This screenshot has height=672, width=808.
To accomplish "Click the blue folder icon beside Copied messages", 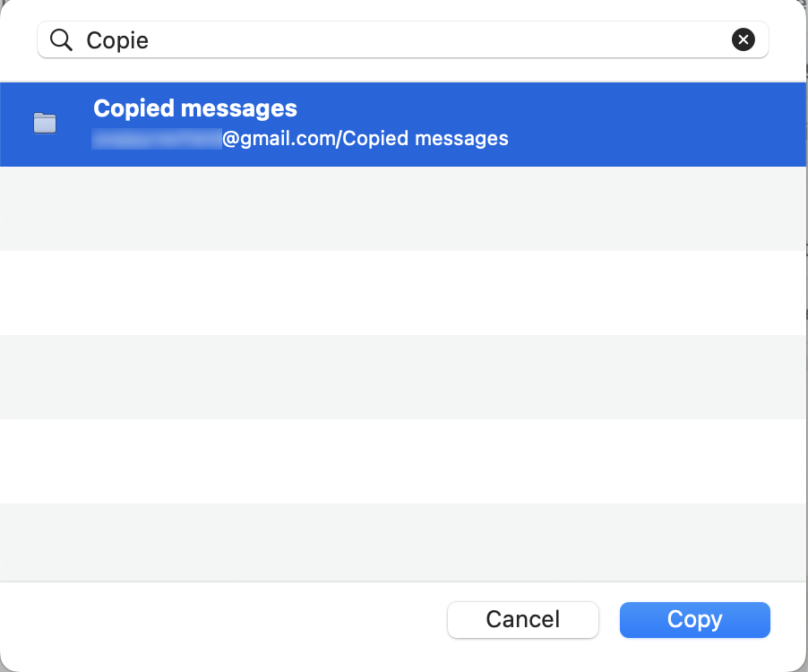I will (x=44, y=124).
